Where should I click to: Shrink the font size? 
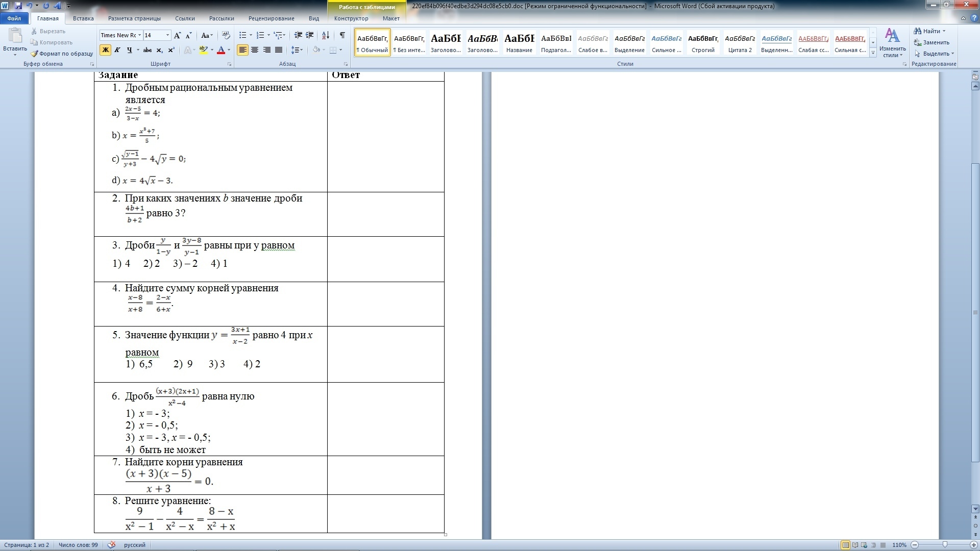tap(188, 35)
